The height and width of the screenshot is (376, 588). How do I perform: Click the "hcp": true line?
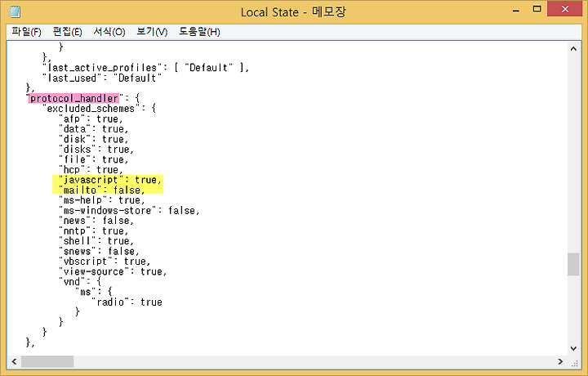(91, 170)
